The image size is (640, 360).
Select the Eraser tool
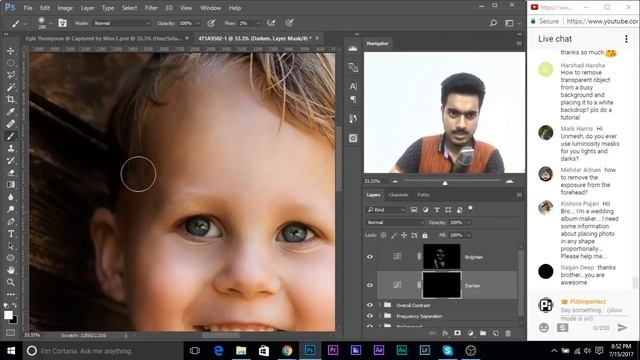point(11,173)
